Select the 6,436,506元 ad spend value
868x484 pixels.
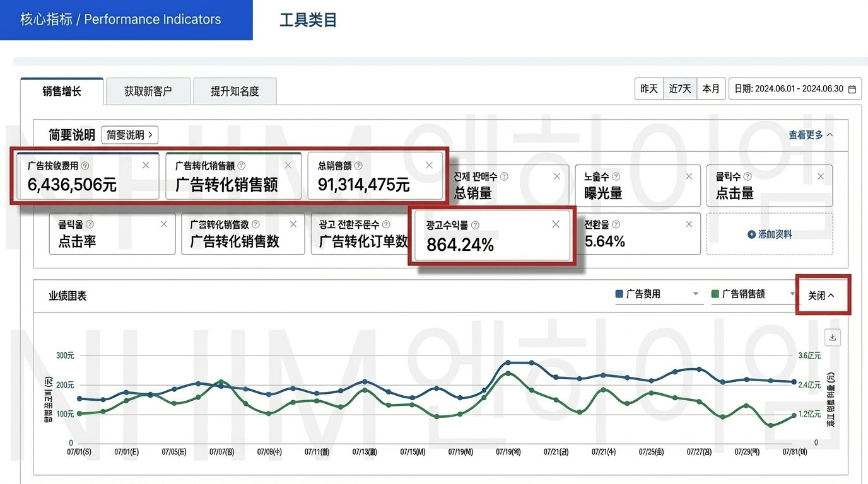(x=72, y=185)
